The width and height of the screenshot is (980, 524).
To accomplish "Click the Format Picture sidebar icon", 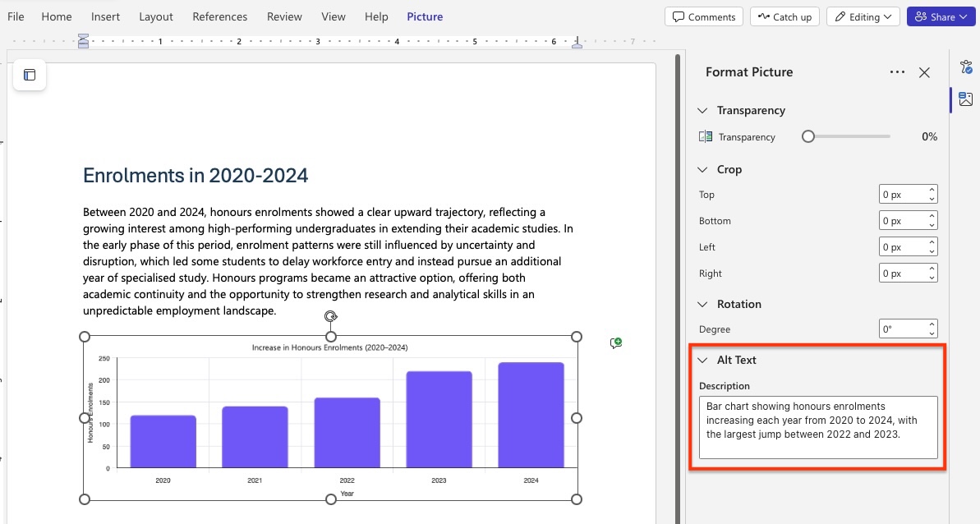I will pyautogui.click(x=966, y=99).
